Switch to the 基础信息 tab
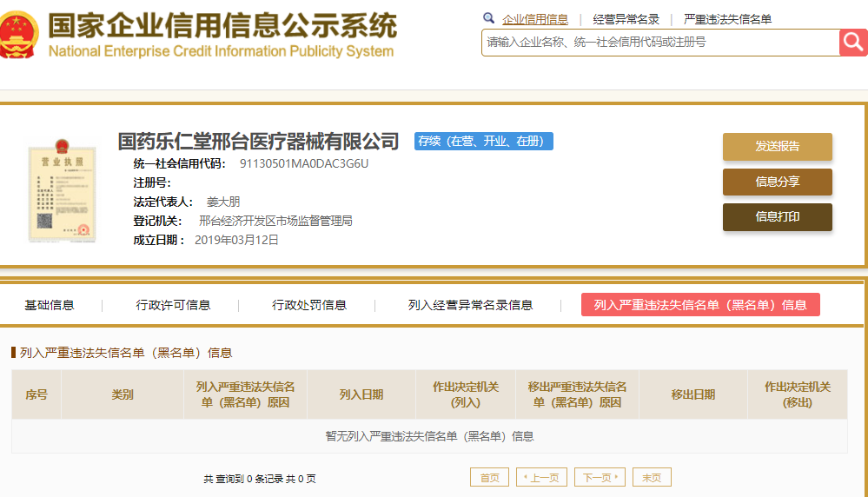The image size is (868, 497). point(50,305)
